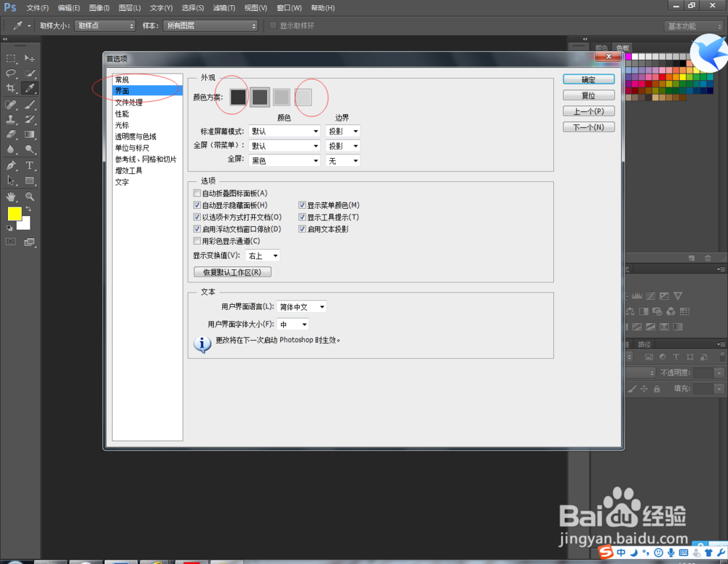This screenshot has height=564, width=728.
Task: Click the 确定 button
Action: (x=589, y=79)
